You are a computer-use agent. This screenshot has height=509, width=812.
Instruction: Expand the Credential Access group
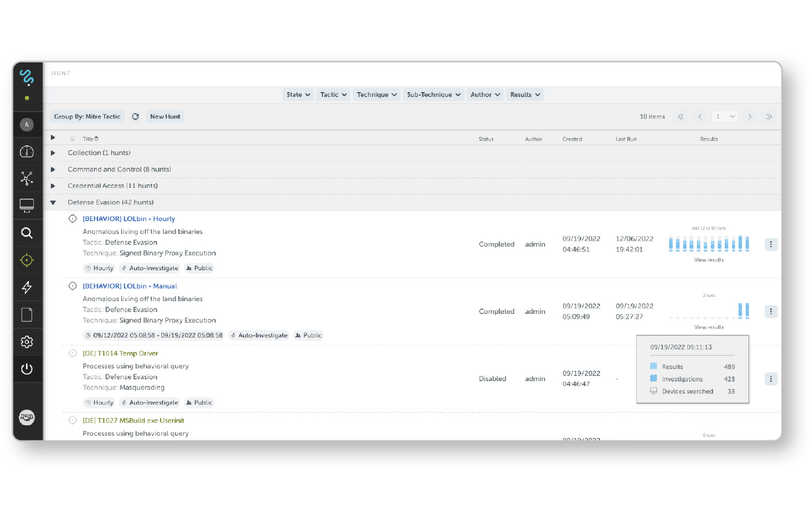53,186
